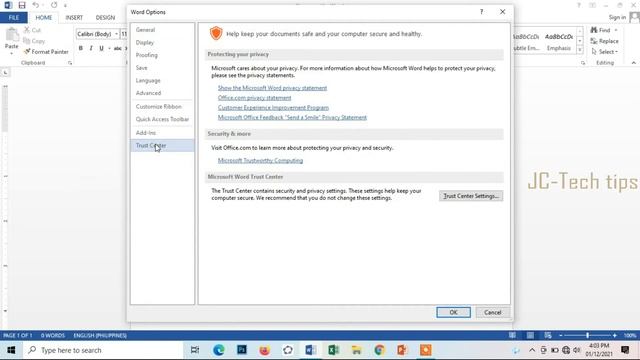Switch to the INSERT ribbon tab
This screenshot has width=640, height=360.
[74, 18]
